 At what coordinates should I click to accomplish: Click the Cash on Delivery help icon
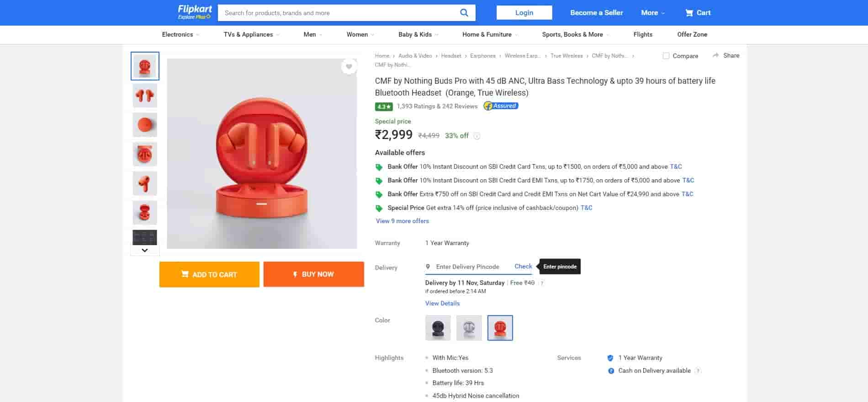698,371
